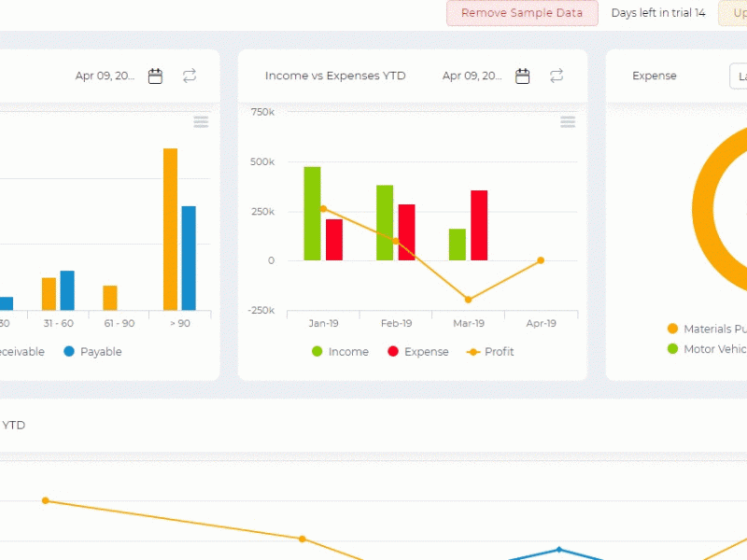Click the orange donut ring in Expense card

[704, 209]
